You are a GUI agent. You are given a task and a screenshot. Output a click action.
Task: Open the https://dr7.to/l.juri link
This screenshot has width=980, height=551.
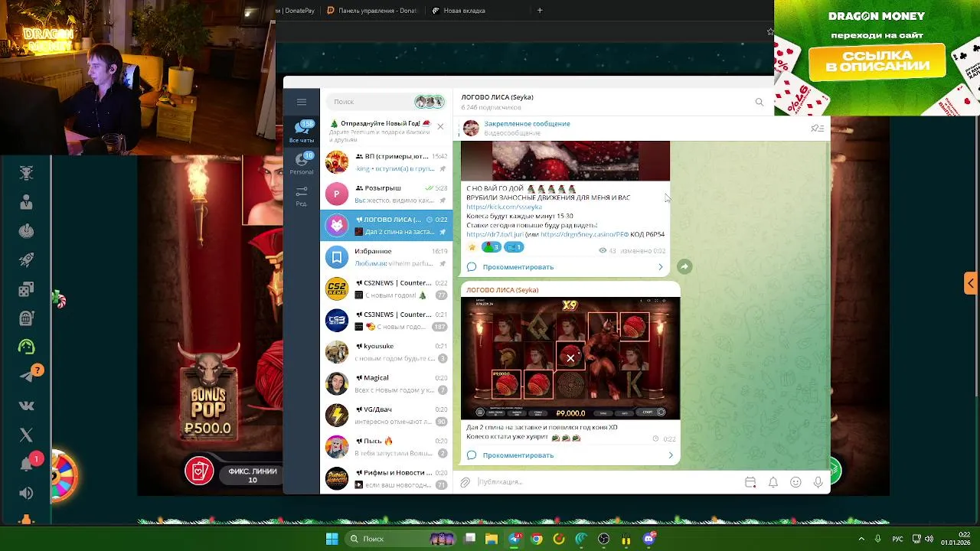(494, 234)
